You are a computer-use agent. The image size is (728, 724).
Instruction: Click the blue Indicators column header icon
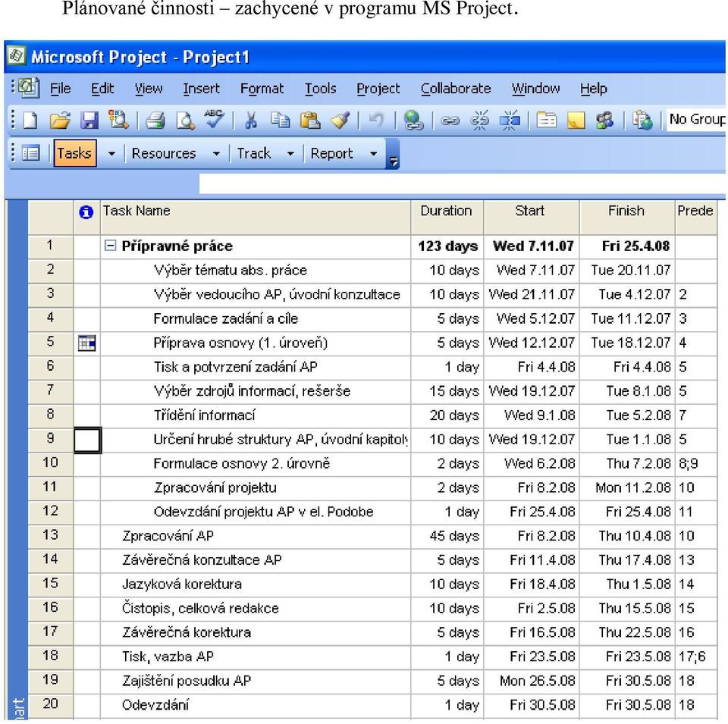[x=86, y=212]
